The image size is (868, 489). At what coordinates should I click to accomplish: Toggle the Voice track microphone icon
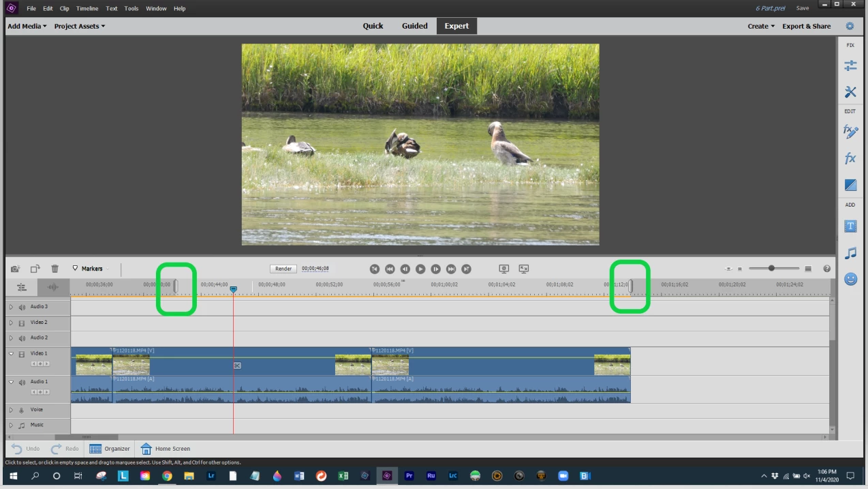click(x=22, y=410)
